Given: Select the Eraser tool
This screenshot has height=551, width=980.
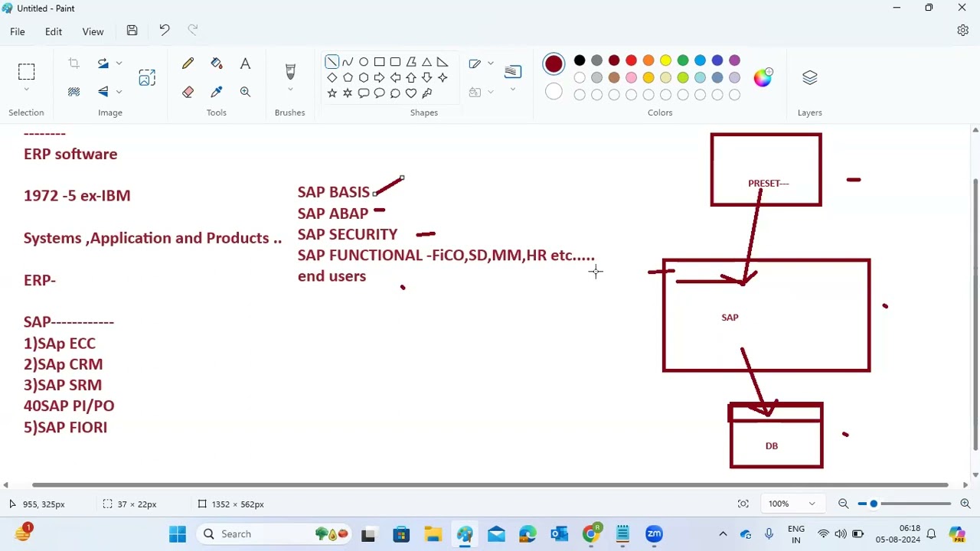Looking at the screenshot, I should pos(188,92).
